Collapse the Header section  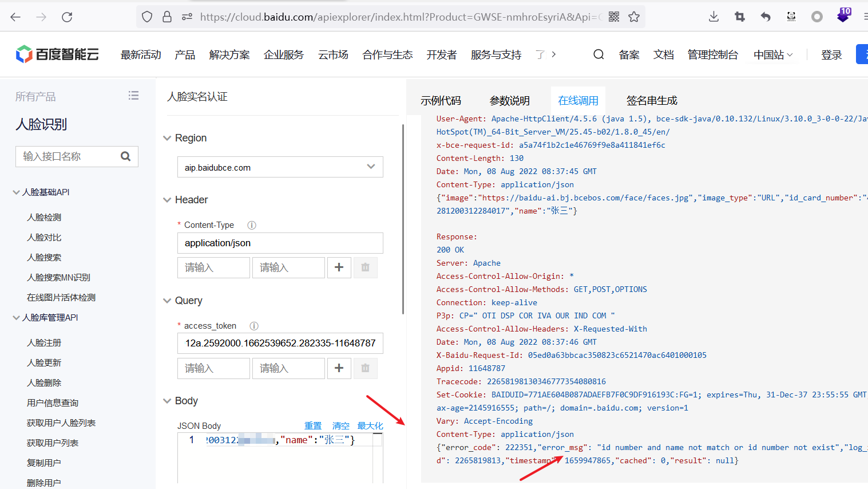(x=168, y=200)
